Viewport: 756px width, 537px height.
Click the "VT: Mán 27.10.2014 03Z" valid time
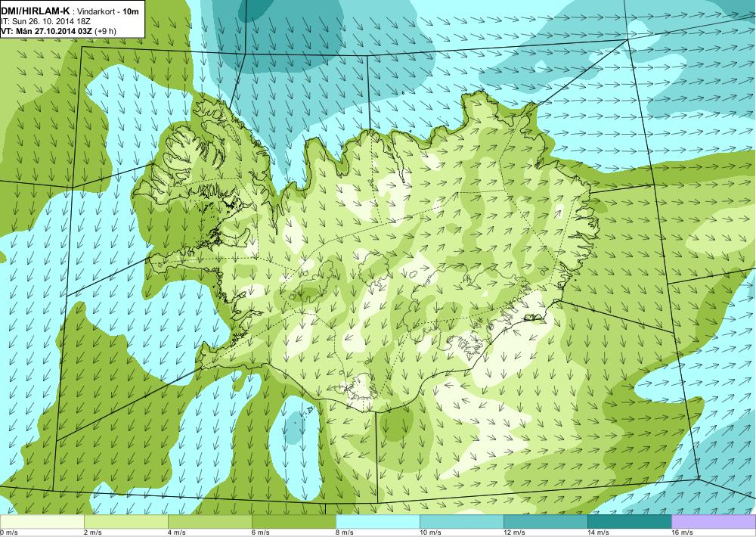tap(47, 31)
